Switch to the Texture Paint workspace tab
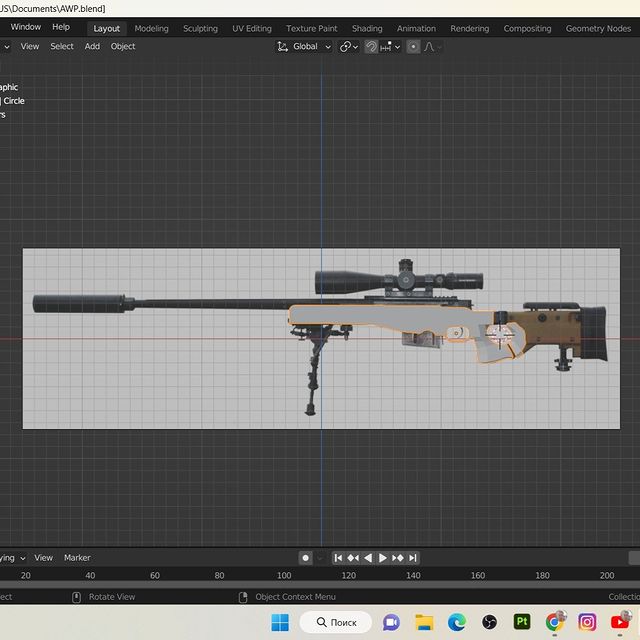The image size is (640, 640). 311,29
